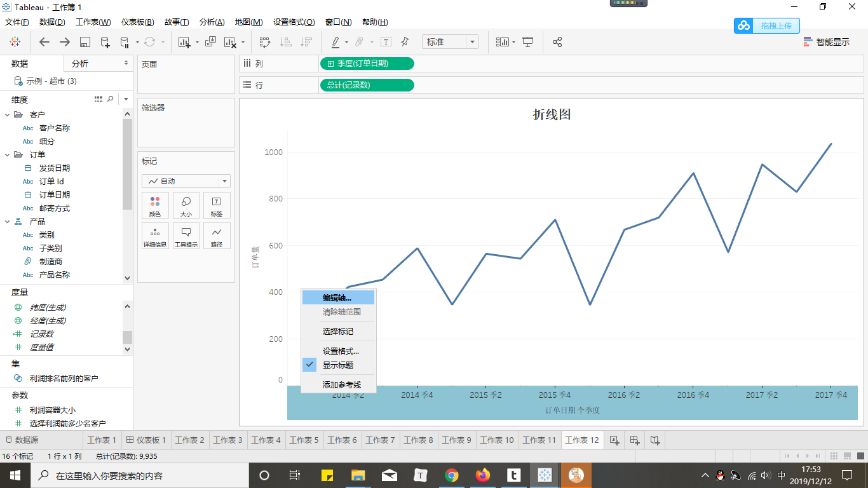The height and width of the screenshot is (488, 868).
Task: Select the 订单日期 dimension field
Action: click(55, 194)
